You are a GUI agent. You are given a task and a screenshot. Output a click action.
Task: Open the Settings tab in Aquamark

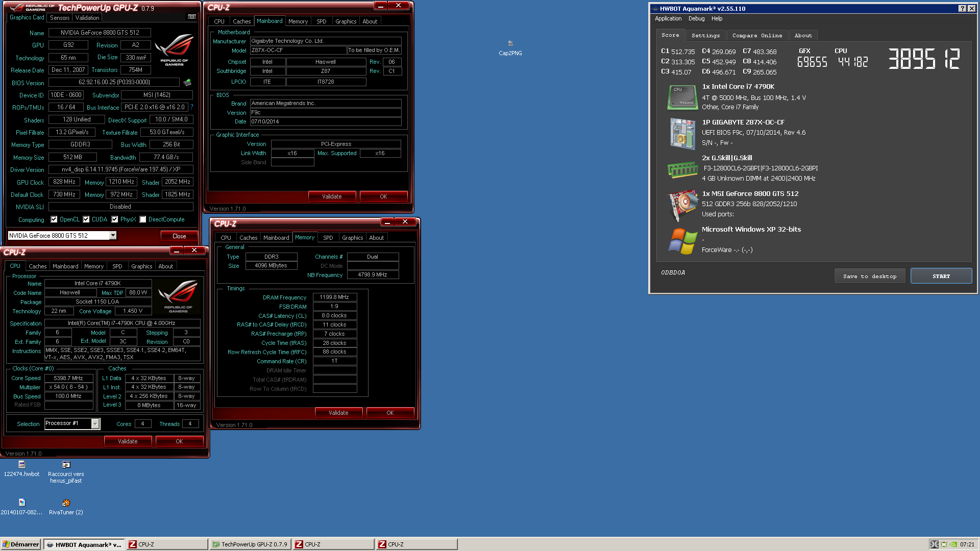[x=705, y=35]
